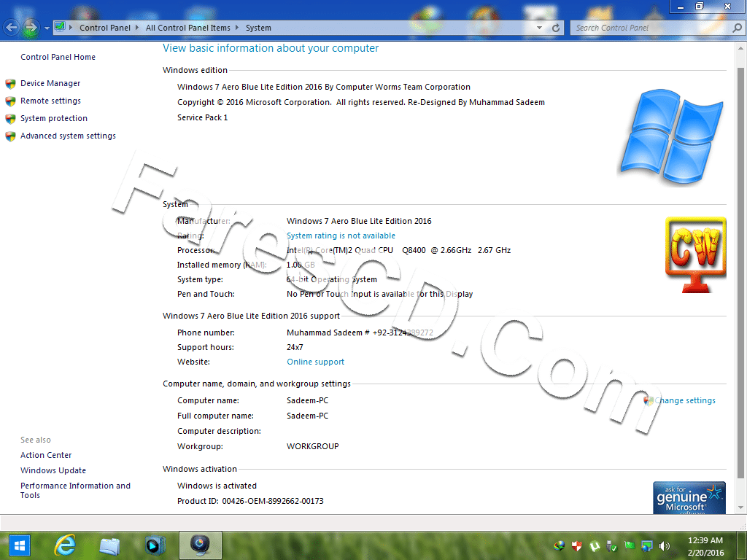The width and height of the screenshot is (747, 560).
Task: Select System breadcrumb segment
Action: tap(258, 28)
